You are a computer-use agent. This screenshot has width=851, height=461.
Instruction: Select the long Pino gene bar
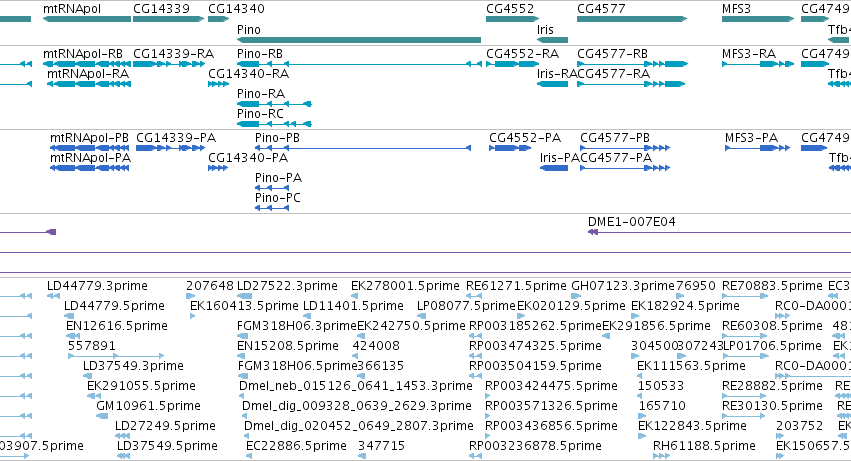[x=359, y=40]
